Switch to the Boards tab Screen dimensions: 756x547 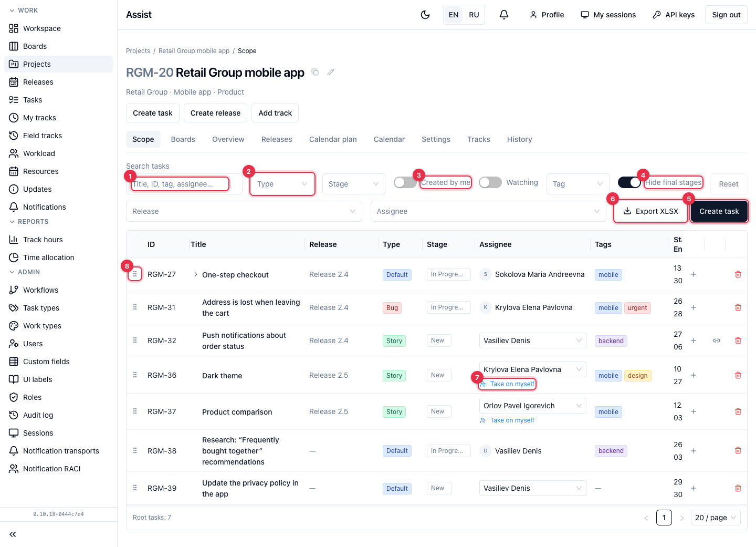coord(183,139)
